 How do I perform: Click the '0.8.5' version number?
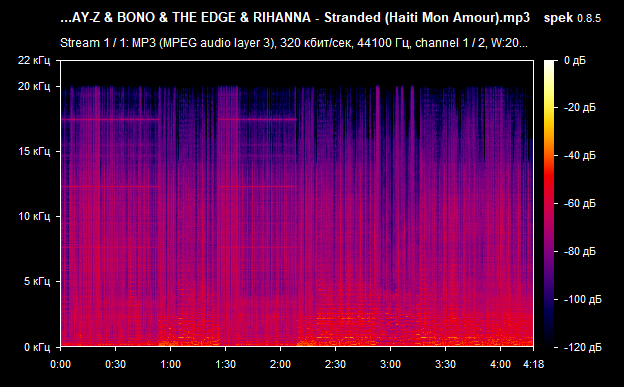point(589,18)
